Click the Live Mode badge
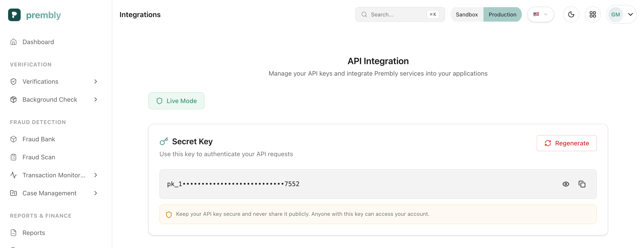This screenshot has width=644, height=248. pos(176,101)
